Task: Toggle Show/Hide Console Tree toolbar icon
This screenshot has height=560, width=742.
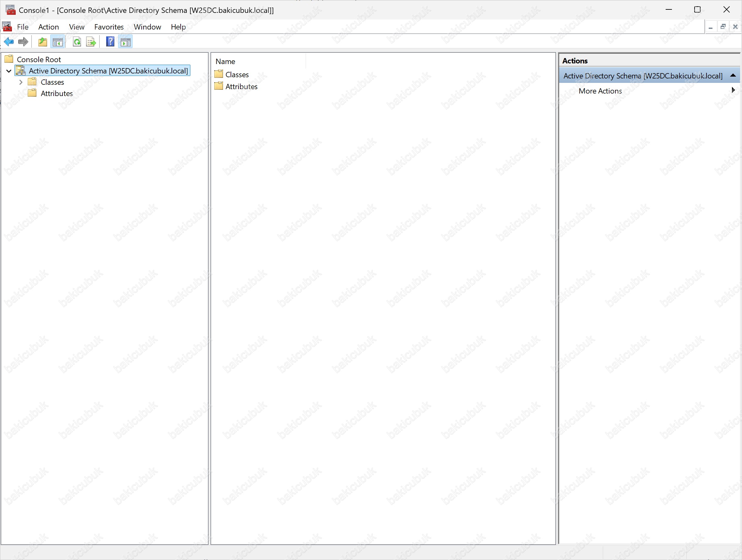Action: (x=58, y=42)
